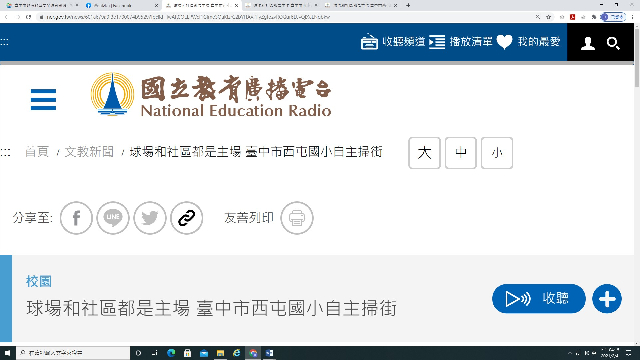Open Word from the taskbar
The image size is (640, 360).
pyautogui.click(x=269, y=353)
